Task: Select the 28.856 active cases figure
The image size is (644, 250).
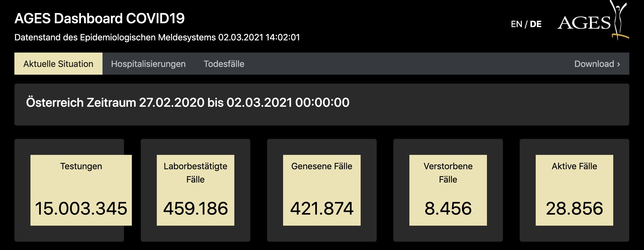Action: coord(574,208)
